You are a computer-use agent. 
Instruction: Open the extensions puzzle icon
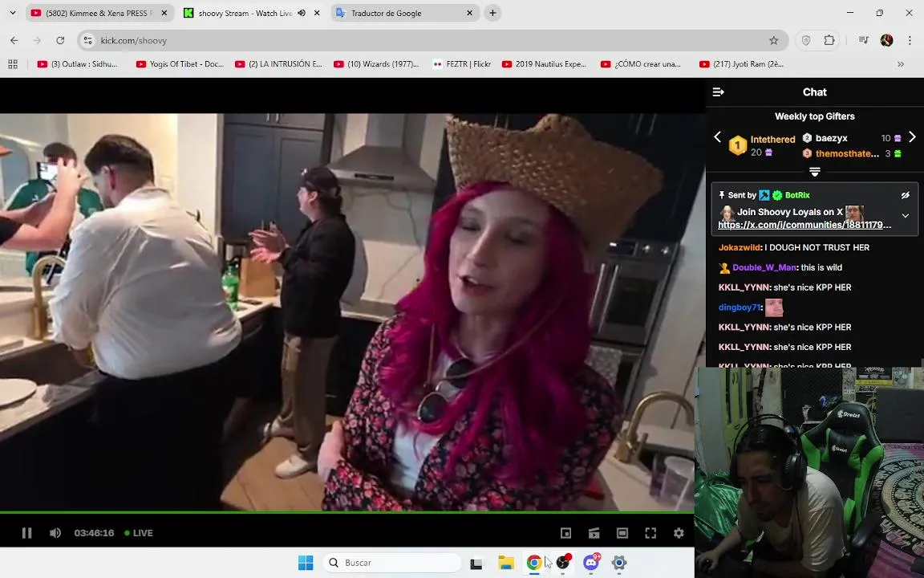(829, 40)
